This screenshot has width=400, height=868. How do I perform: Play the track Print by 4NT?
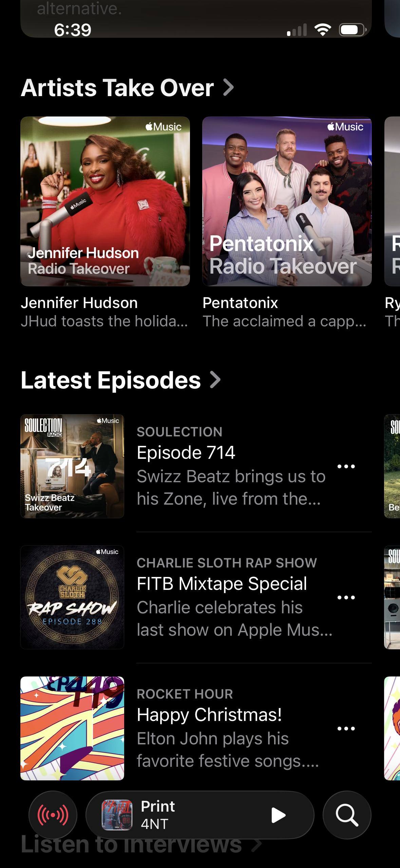click(278, 815)
